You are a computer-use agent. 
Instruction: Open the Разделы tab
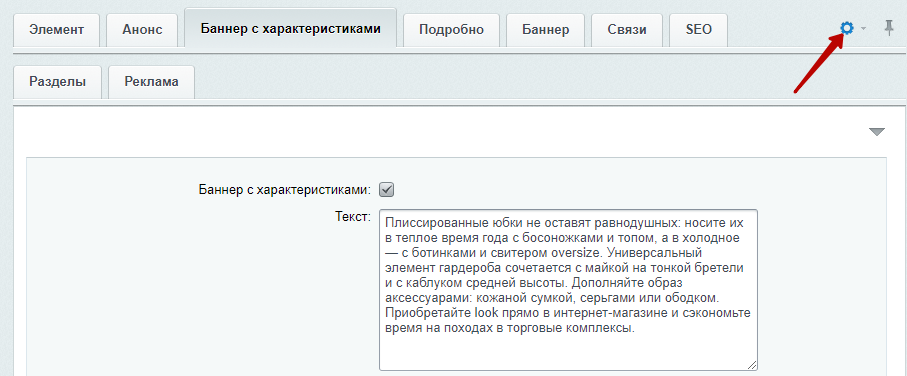coord(57,82)
